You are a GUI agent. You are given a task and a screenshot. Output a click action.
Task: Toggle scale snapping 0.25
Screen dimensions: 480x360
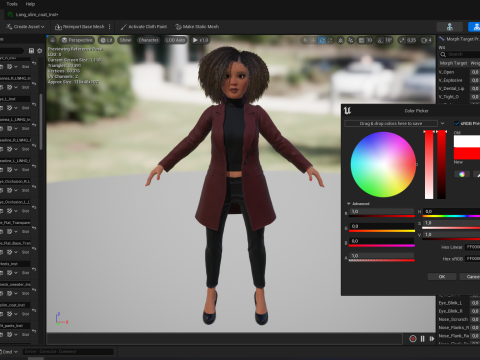pos(407,40)
